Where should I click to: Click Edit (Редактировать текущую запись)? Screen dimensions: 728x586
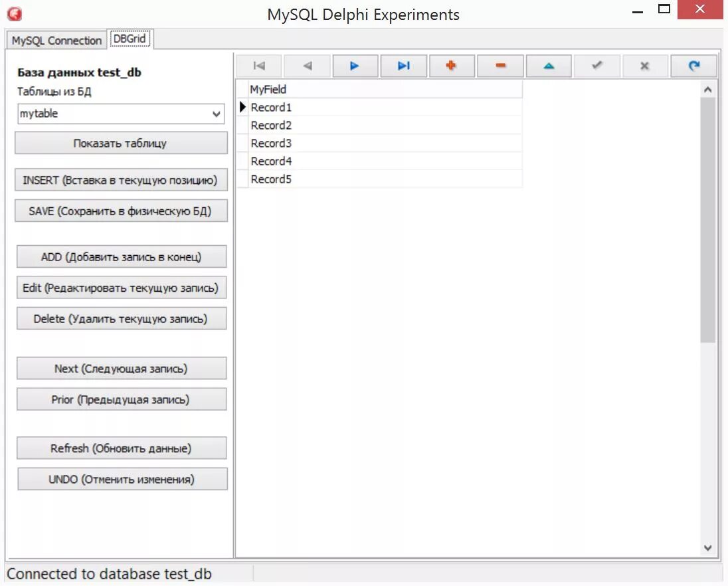pyautogui.click(x=122, y=288)
